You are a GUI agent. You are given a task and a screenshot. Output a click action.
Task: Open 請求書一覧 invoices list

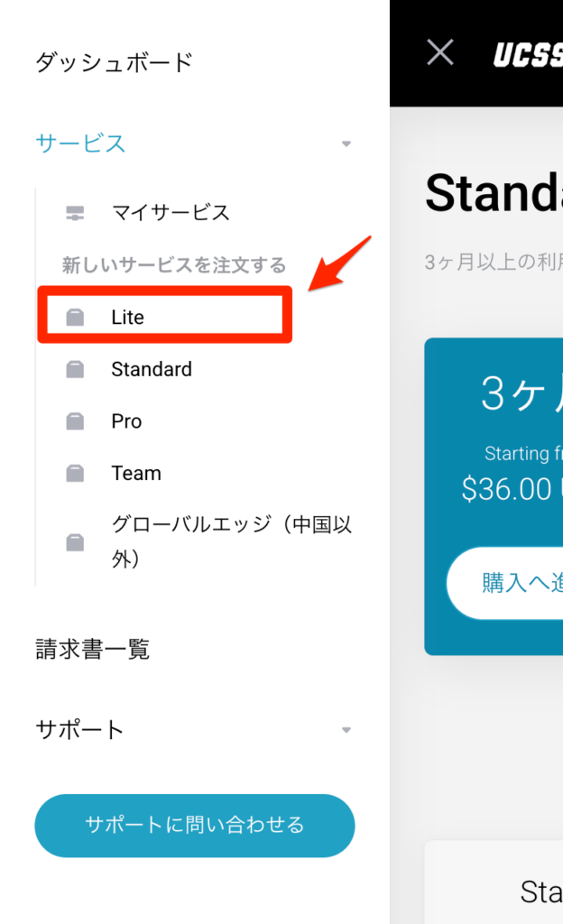pos(92,650)
